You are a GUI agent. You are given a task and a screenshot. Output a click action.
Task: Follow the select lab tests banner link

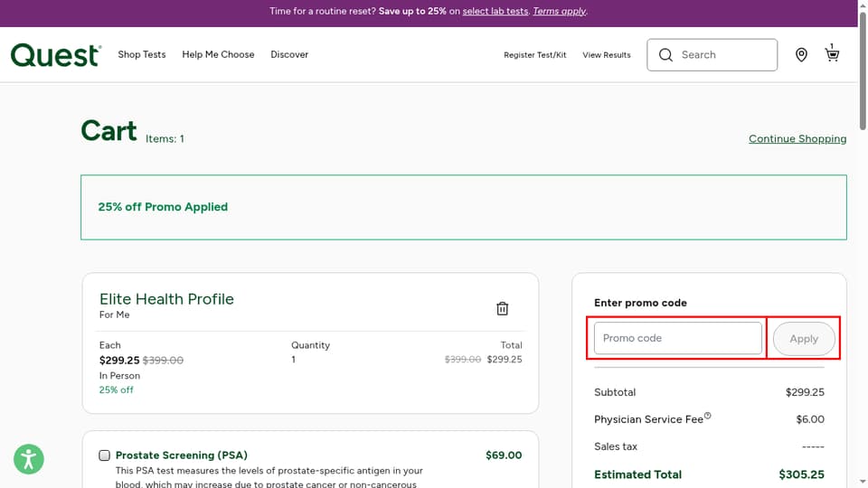(x=495, y=11)
